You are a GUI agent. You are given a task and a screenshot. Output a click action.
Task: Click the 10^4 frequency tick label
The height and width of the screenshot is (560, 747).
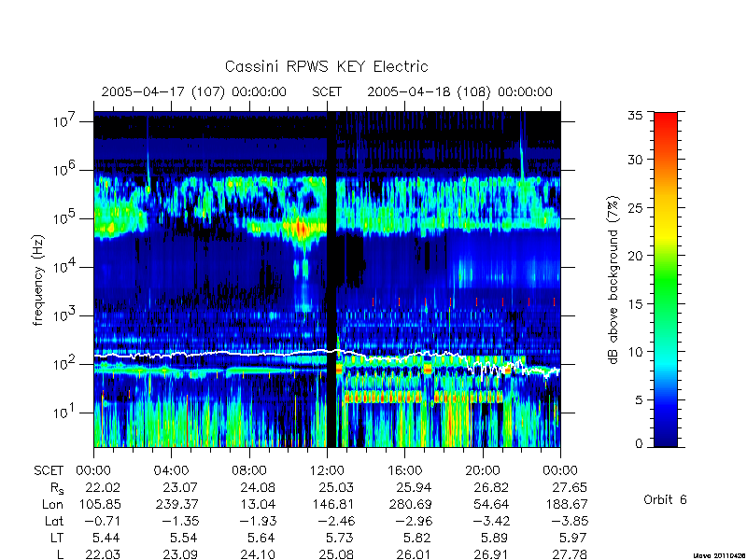coord(63,267)
